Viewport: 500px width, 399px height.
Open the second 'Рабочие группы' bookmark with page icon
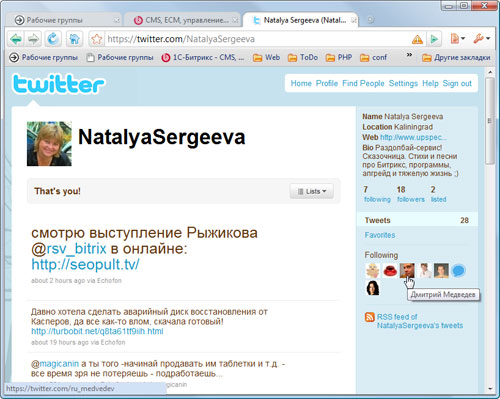point(120,57)
